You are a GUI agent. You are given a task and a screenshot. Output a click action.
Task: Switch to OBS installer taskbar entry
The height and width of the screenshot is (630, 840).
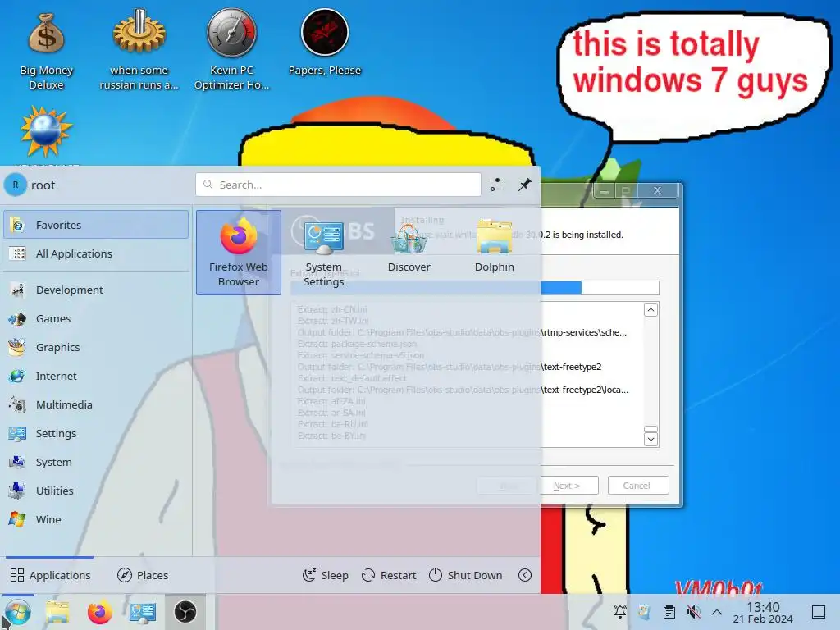pyautogui.click(x=185, y=612)
